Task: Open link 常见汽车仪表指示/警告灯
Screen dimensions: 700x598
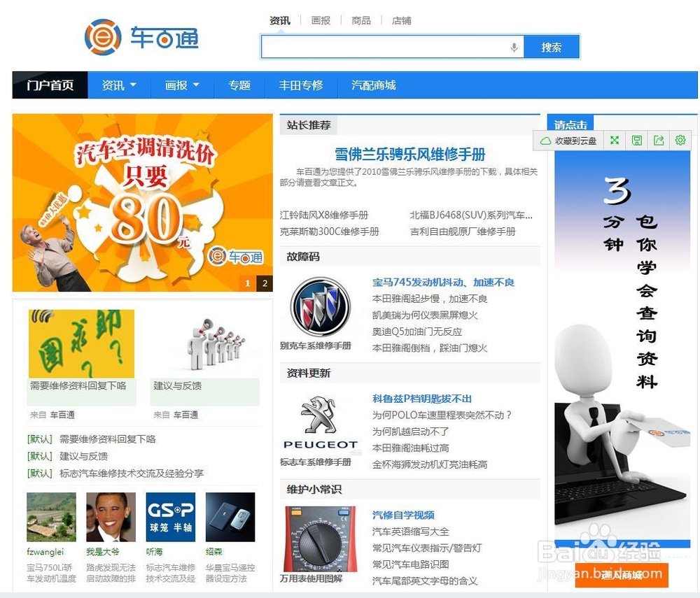Action: tap(427, 548)
